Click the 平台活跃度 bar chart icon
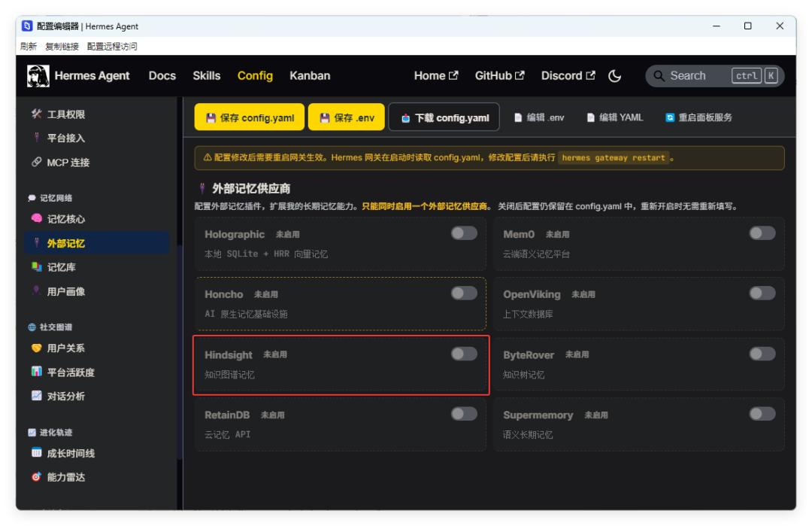Screen dimensions: 812x526 point(36,372)
